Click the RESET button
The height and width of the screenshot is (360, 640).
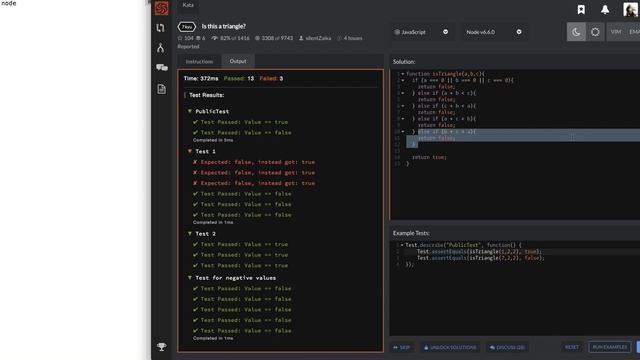tap(572, 347)
